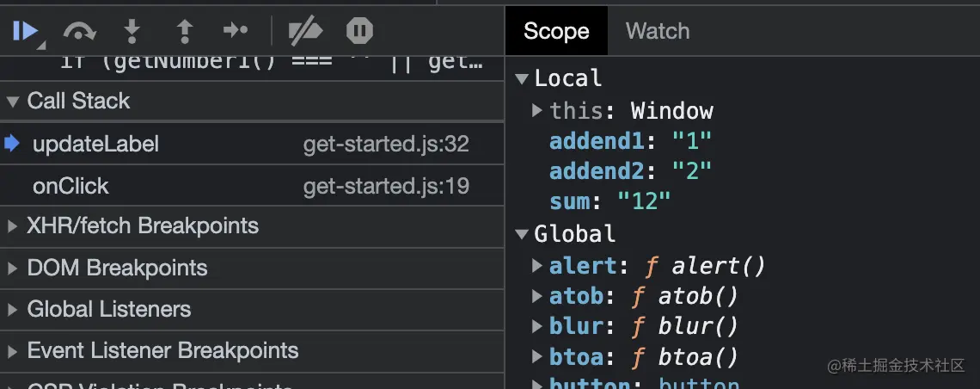Expand the alert function entry
Screen dimensions: 980x389
pos(537,265)
